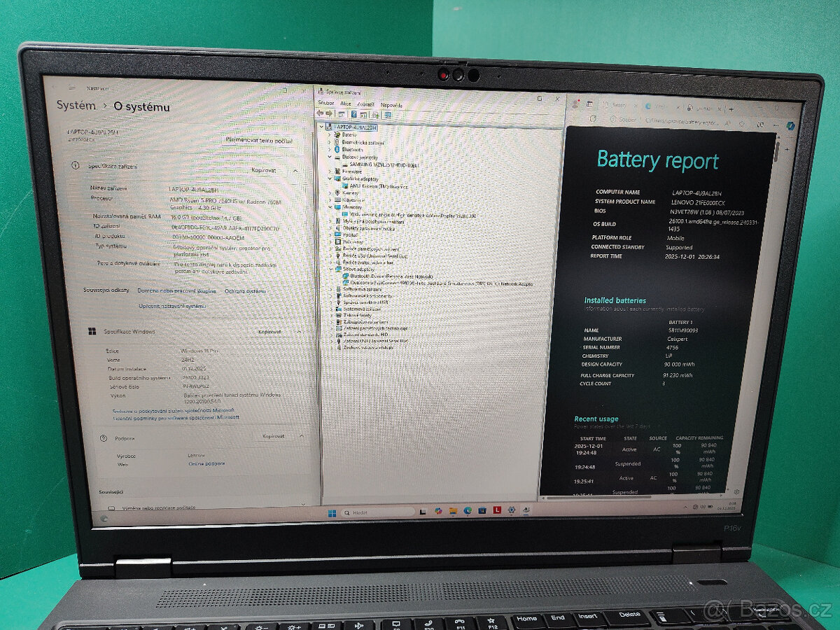Screen dimensions: 840x630
Task: Expand the Baterie node in Device Manager
Action: (329, 134)
